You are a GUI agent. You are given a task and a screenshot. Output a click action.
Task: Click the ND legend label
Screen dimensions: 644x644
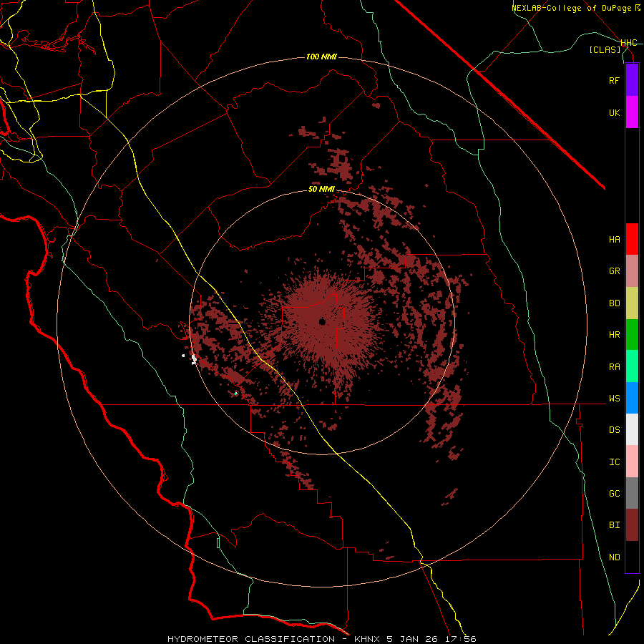tap(614, 557)
